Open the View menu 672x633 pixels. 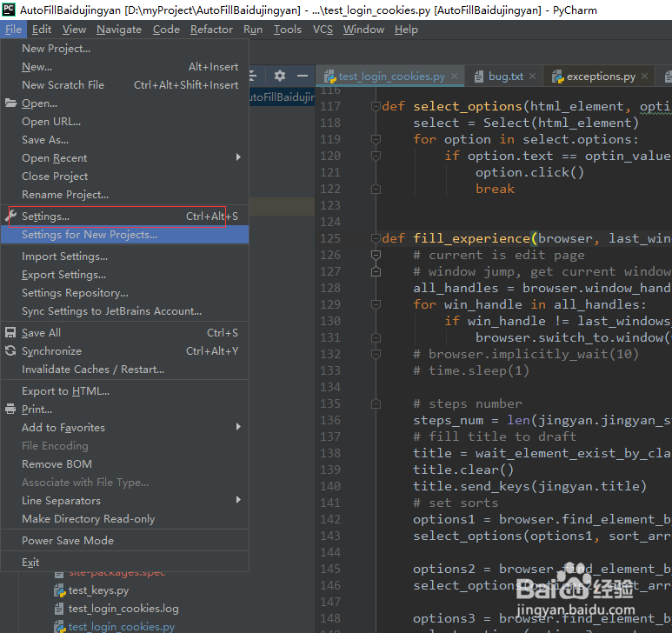pyautogui.click(x=74, y=30)
